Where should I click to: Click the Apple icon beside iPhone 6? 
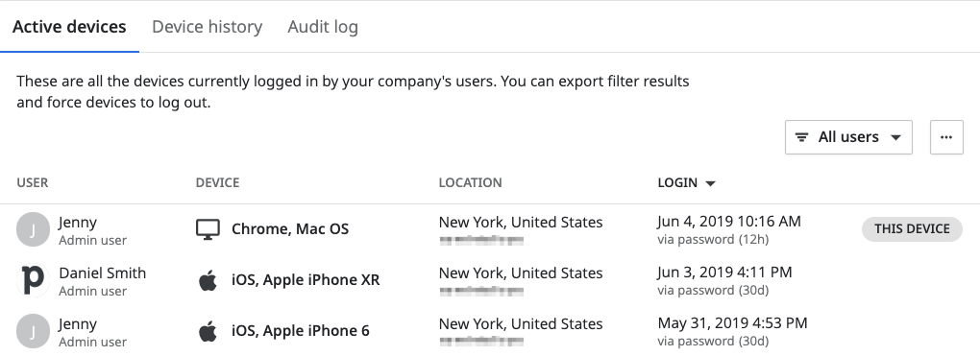click(208, 331)
